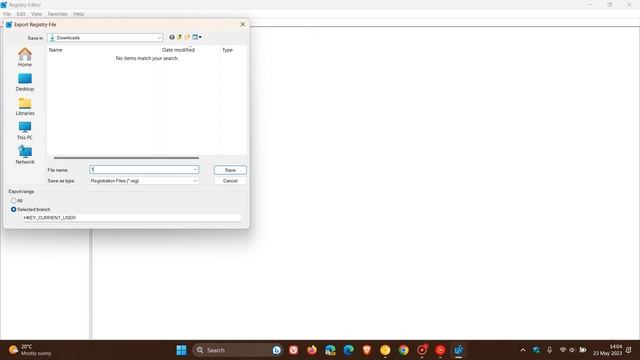Go up one folder level

pos(179,37)
